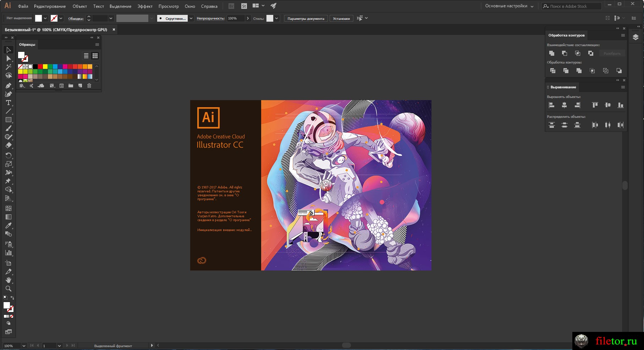This screenshot has height=350, width=644.
Task: Select the Type tool
Action: [9, 103]
